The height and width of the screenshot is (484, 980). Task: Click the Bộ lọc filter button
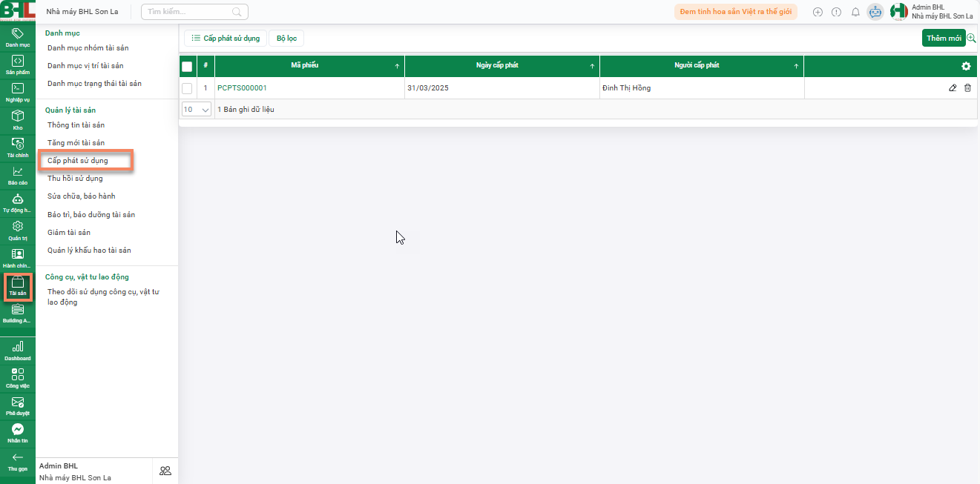tap(286, 38)
